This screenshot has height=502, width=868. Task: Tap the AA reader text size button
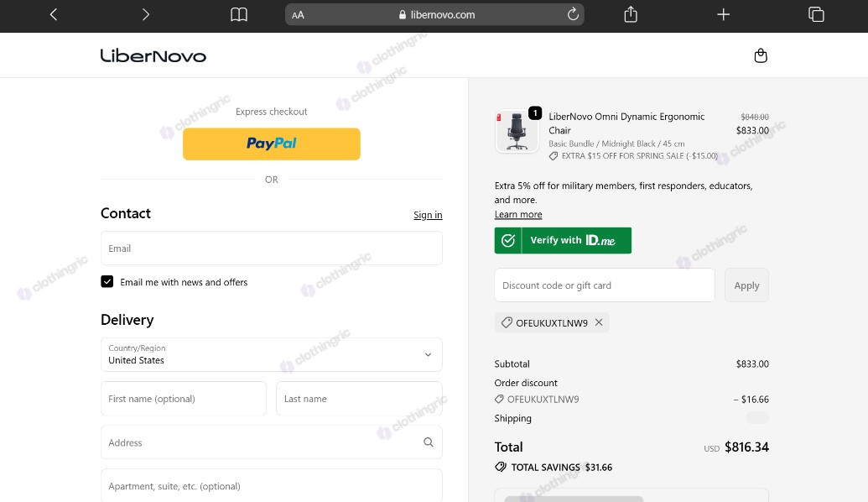coord(298,15)
